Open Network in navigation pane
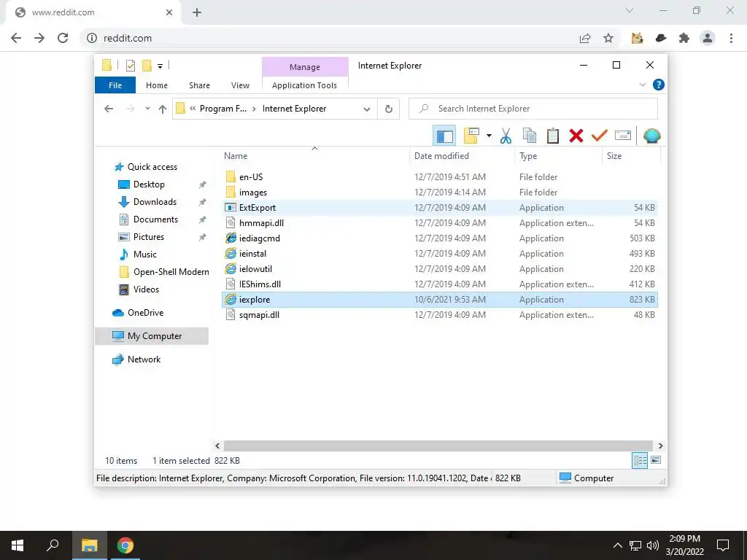Viewport: 747px width, 560px height. point(144,359)
